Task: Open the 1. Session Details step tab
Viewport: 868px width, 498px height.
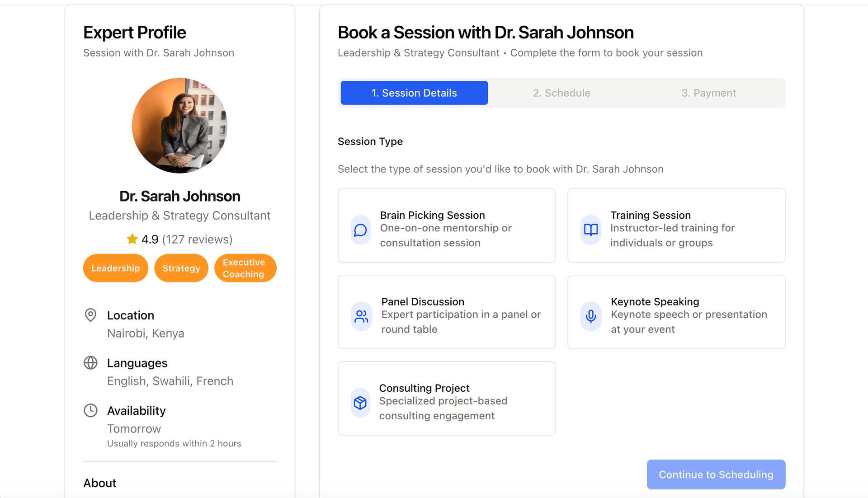Action: 414,93
